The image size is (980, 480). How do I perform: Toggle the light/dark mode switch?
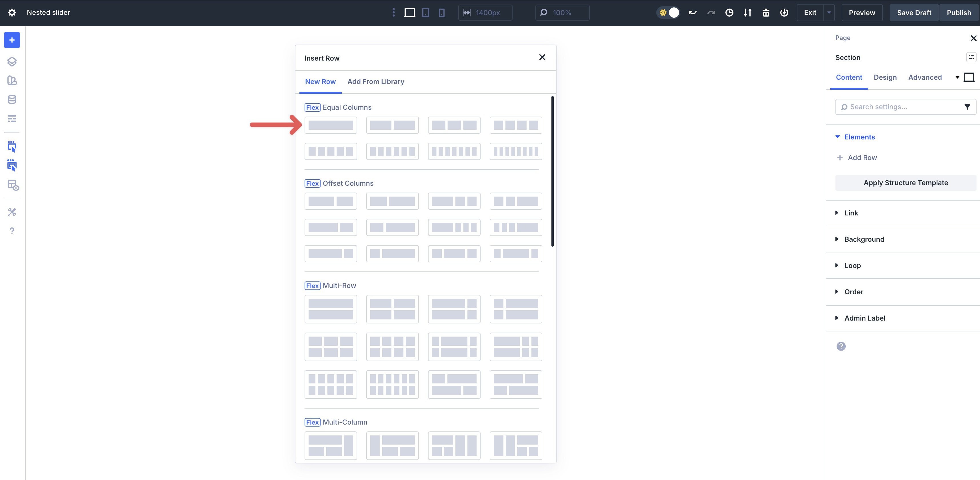[x=668, y=13]
